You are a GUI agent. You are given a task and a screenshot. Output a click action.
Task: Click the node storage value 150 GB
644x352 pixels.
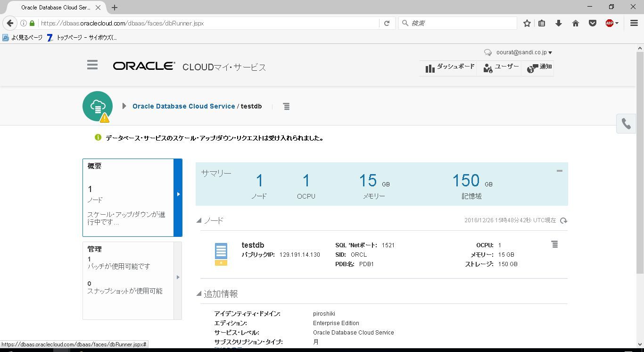tap(508, 264)
